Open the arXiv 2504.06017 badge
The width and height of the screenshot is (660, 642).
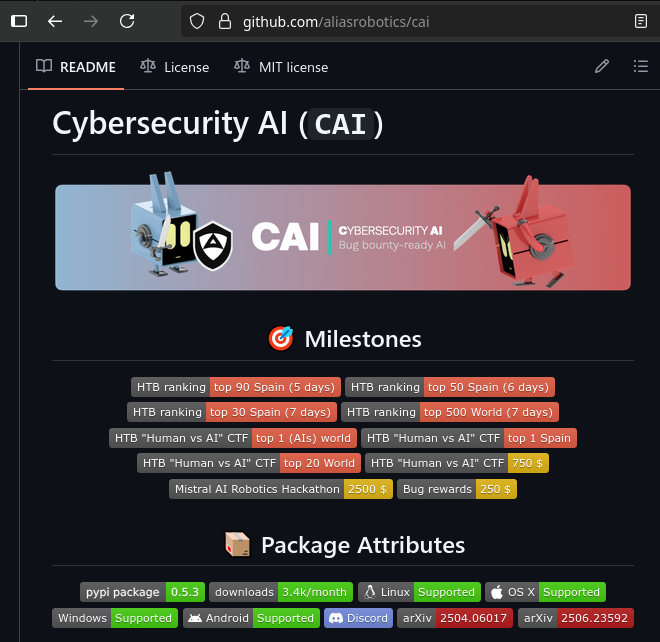(x=455, y=618)
